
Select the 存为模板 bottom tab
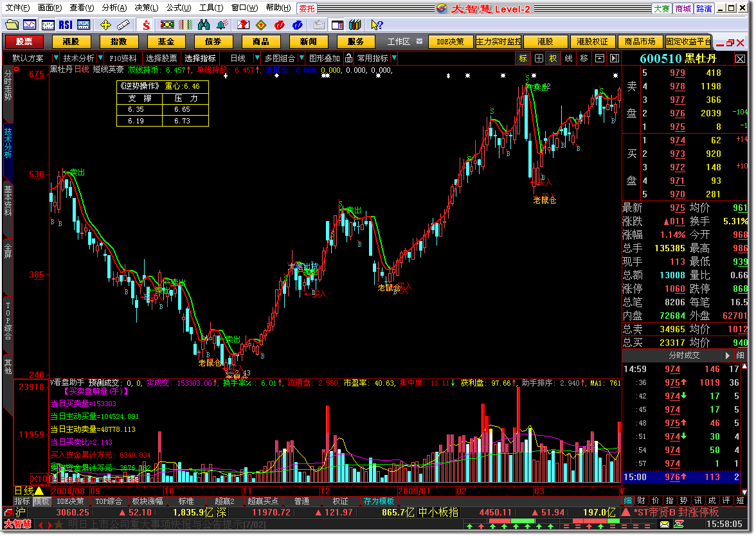[x=379, y=501]
